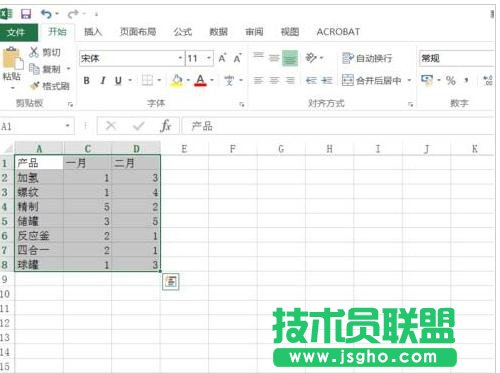
Task: Open the paste options dropdown arrow
Action: (13, 88)
